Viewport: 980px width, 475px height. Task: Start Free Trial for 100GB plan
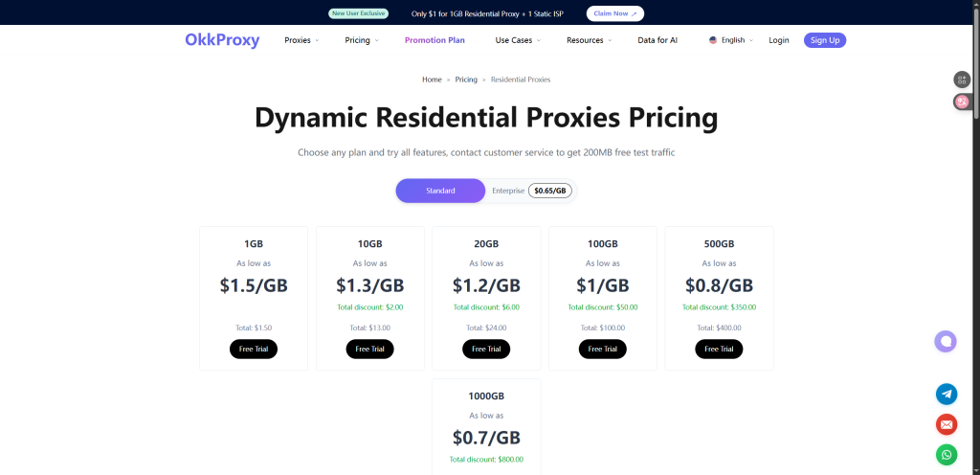[602, 349]
